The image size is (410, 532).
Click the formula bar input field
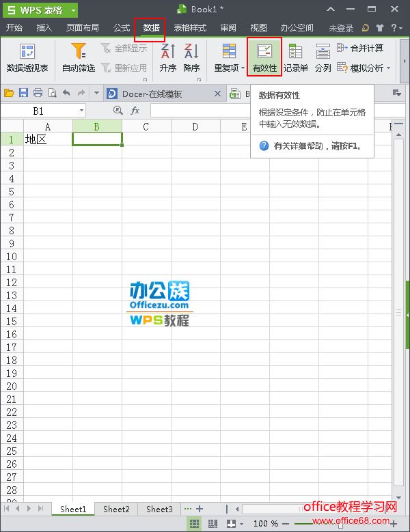[x=277, y=110]
